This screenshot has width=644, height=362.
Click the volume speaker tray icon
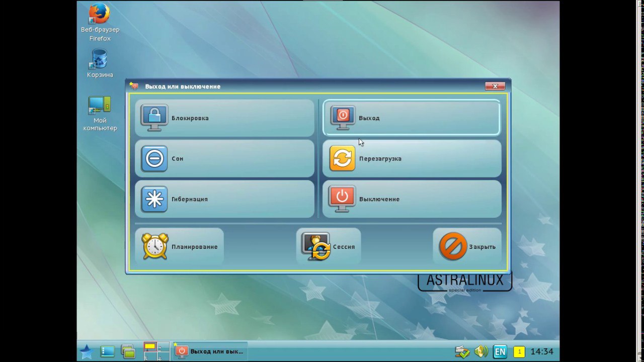tap(480, 351)
